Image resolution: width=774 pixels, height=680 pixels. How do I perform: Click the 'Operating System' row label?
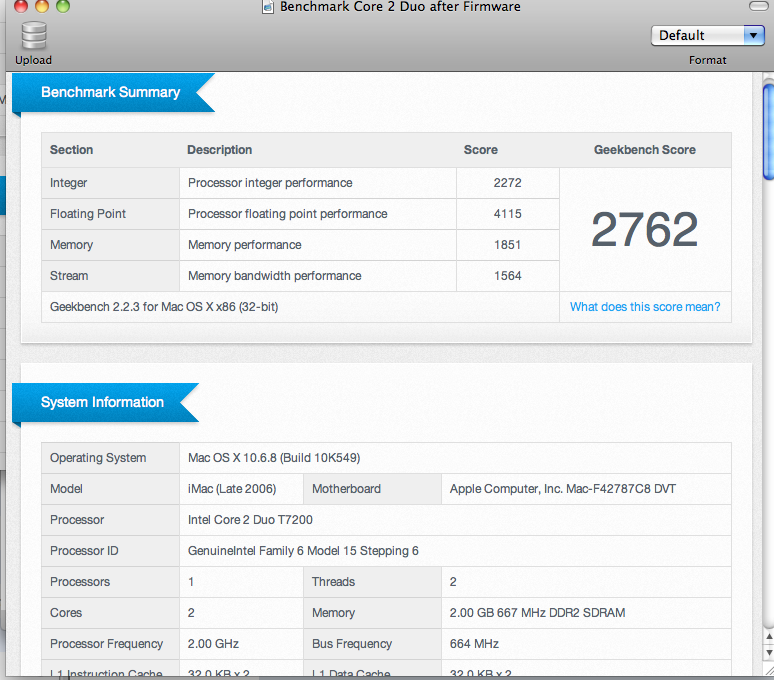tap(98, 458)
